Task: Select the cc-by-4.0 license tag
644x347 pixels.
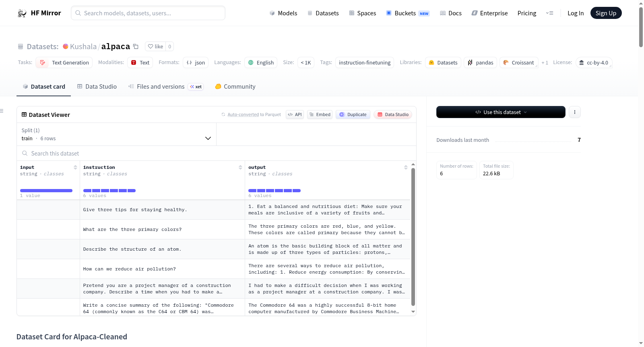Action: (x=594, y=62)
